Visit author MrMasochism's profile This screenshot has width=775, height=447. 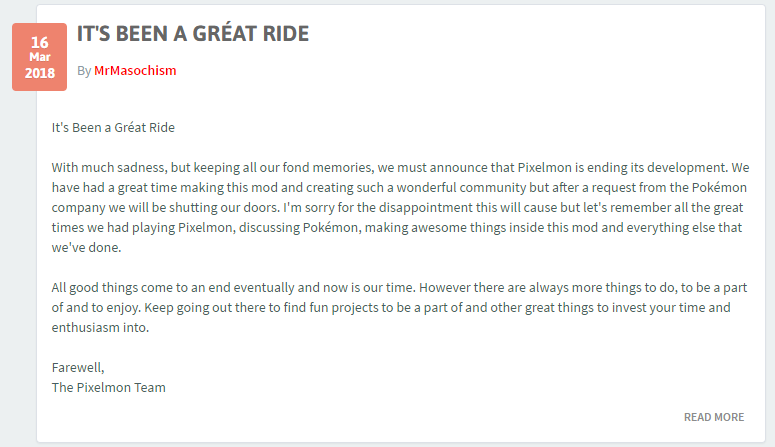coord(135,71)
